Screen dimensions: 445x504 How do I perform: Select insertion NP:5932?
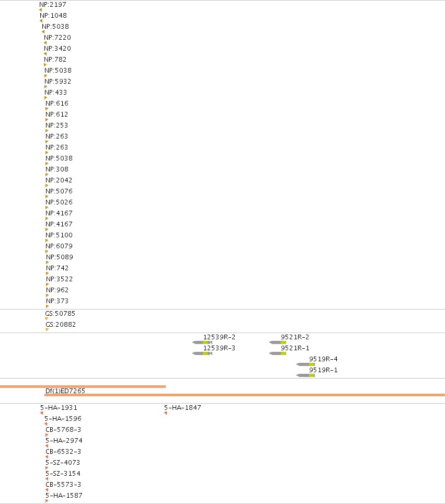(58, 82)
